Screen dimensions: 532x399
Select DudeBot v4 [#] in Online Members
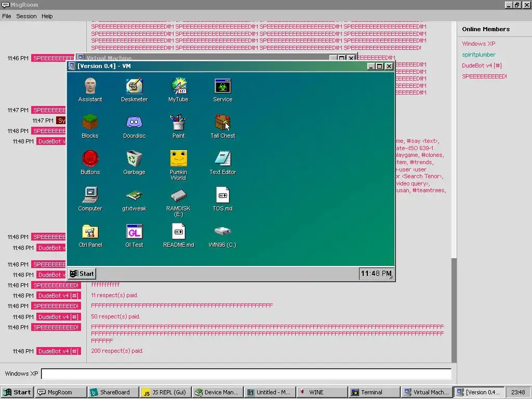point(482,65)
